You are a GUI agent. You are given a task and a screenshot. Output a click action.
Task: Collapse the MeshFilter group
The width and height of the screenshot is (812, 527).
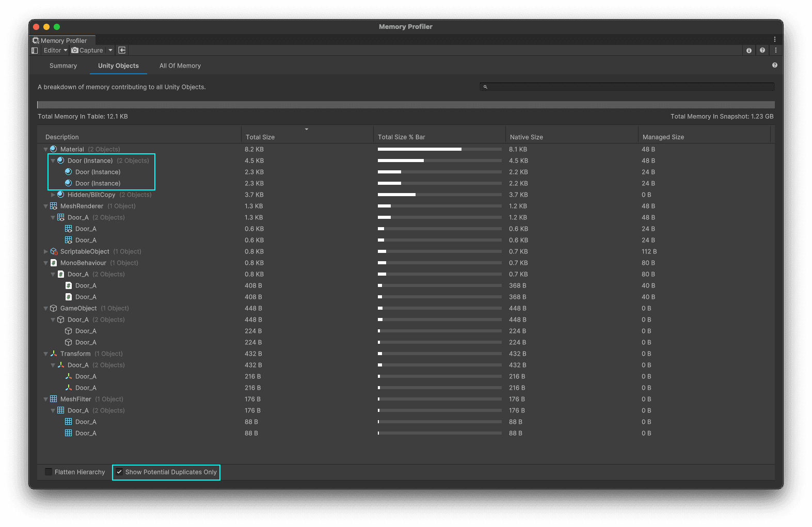(45, 400)
